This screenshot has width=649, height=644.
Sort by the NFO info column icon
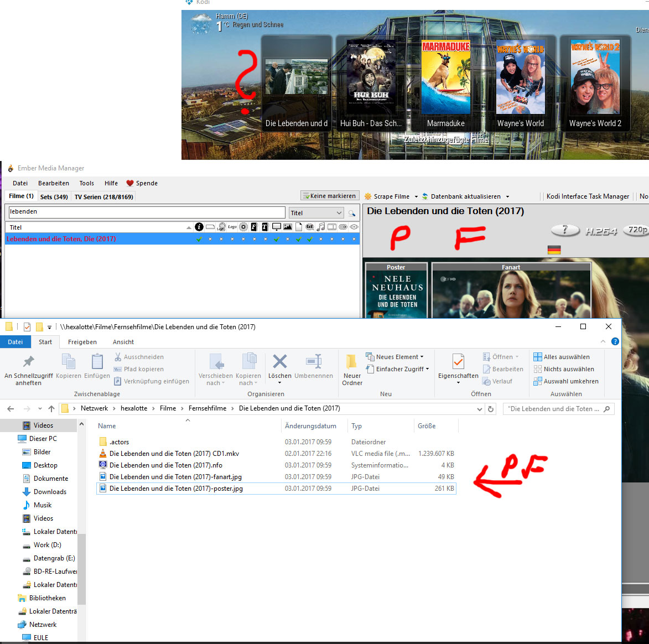199,227
